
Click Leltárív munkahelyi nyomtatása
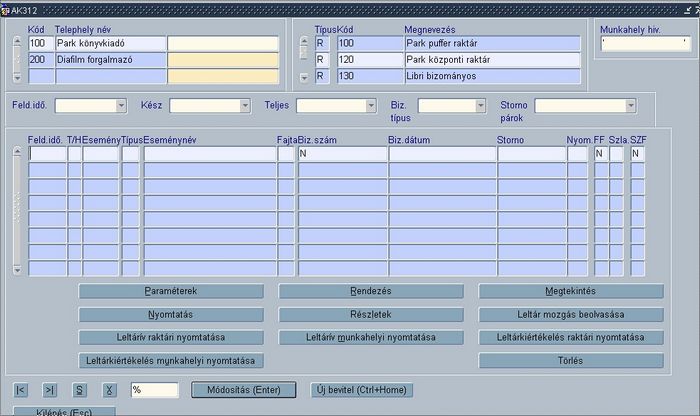click(371, 337)
